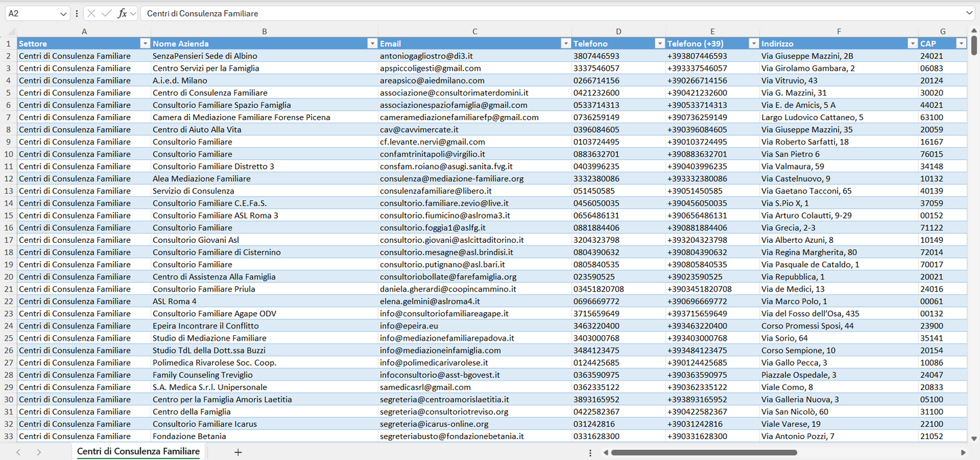Open the CAP column filter dropdown

960,43
